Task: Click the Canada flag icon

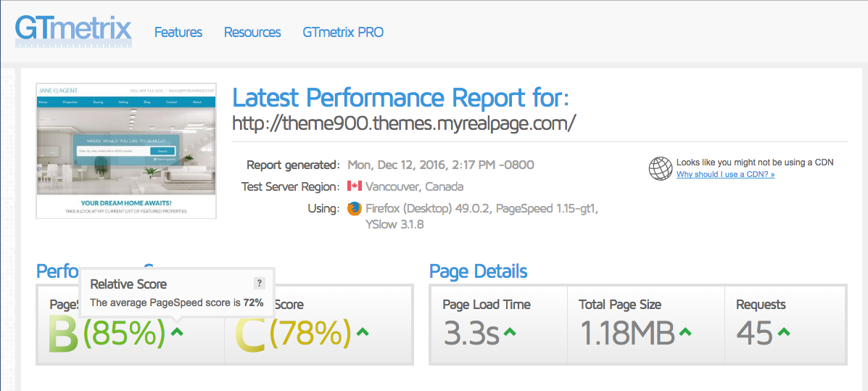Action: (355, 186)
